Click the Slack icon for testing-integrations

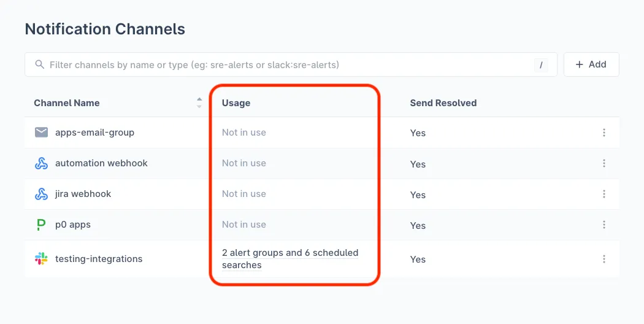(x=41, y=259)
